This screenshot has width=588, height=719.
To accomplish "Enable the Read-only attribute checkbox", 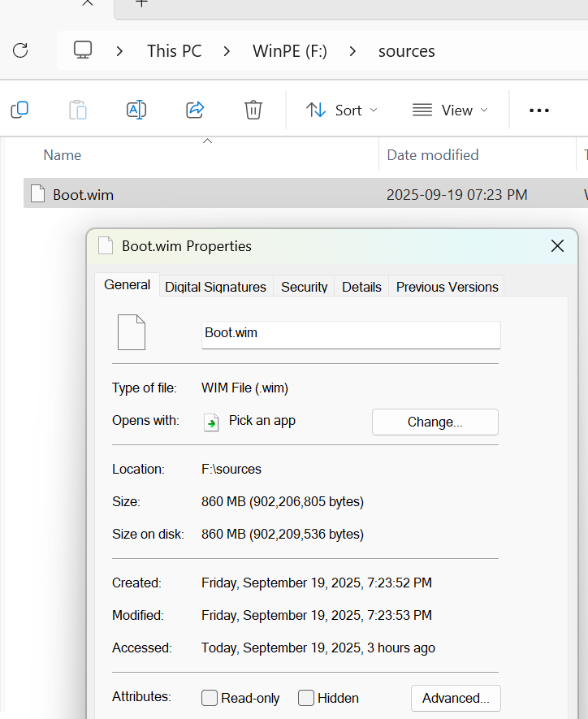I will (210, 698).
